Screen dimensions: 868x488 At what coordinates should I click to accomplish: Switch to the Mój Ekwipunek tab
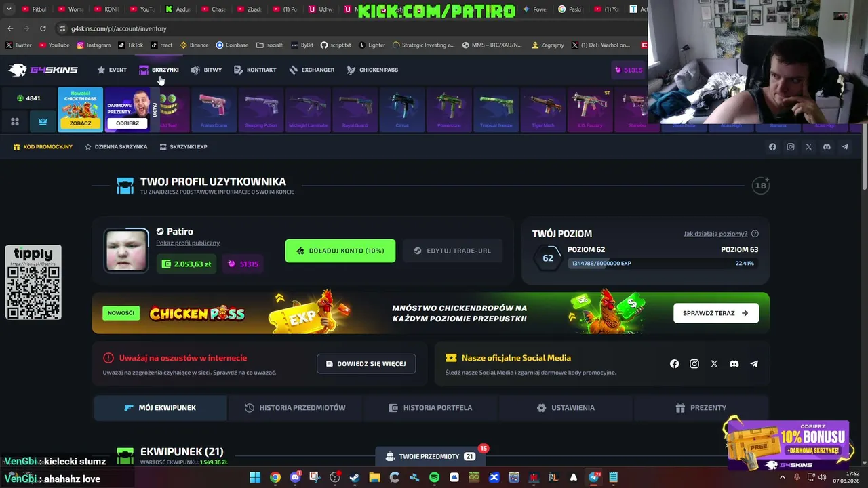point(160,408)
